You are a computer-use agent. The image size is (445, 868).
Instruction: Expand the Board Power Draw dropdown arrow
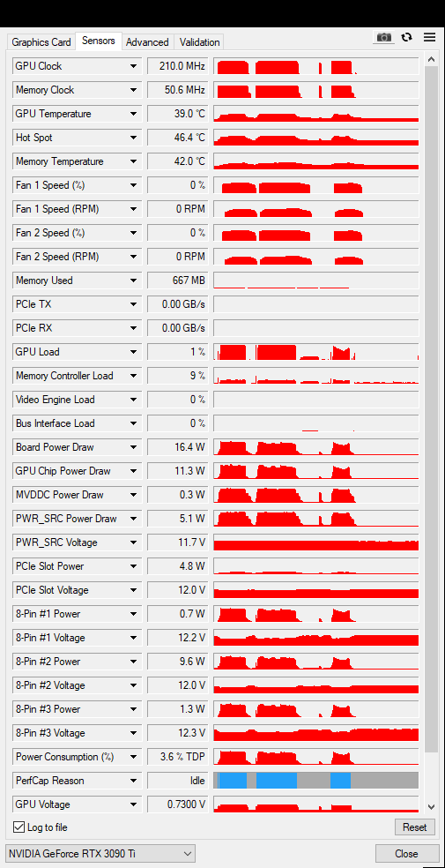click(133, 447)
